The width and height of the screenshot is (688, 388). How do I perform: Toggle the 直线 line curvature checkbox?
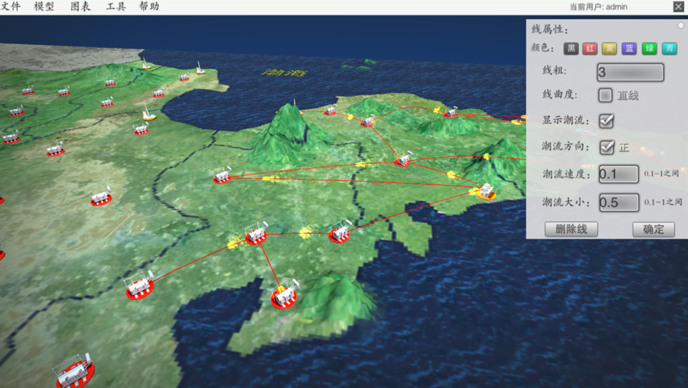coord(605,95)
